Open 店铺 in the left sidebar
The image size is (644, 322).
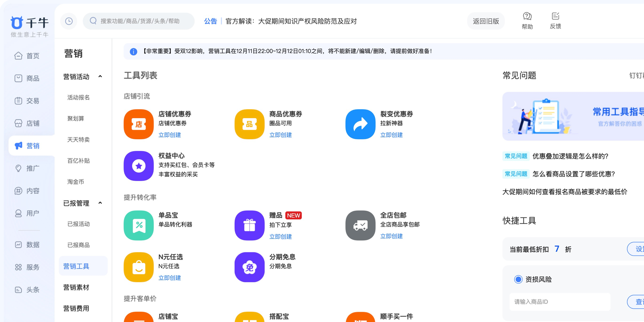click(x=27, y=123)
